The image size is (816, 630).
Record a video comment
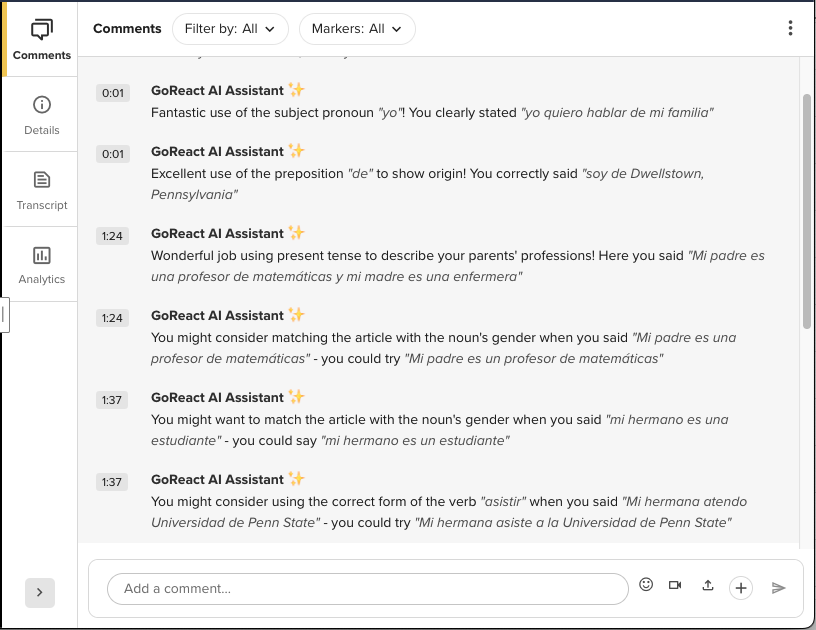675,584
